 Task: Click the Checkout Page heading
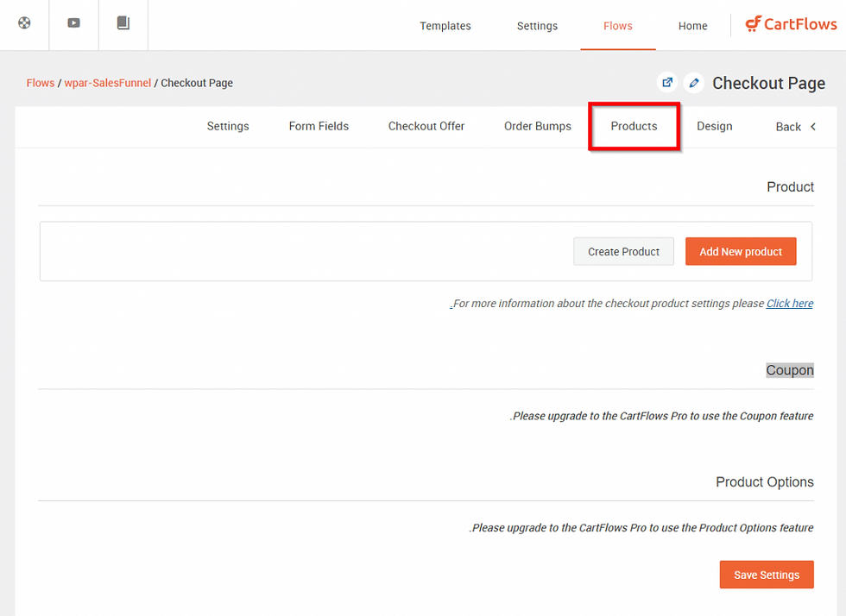(x=769, y=83)
